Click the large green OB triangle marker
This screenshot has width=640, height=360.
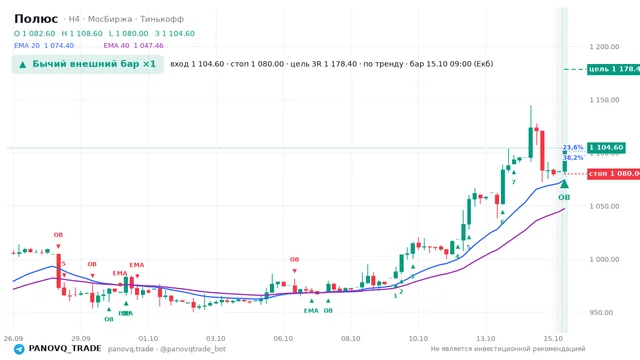[564, 184]
